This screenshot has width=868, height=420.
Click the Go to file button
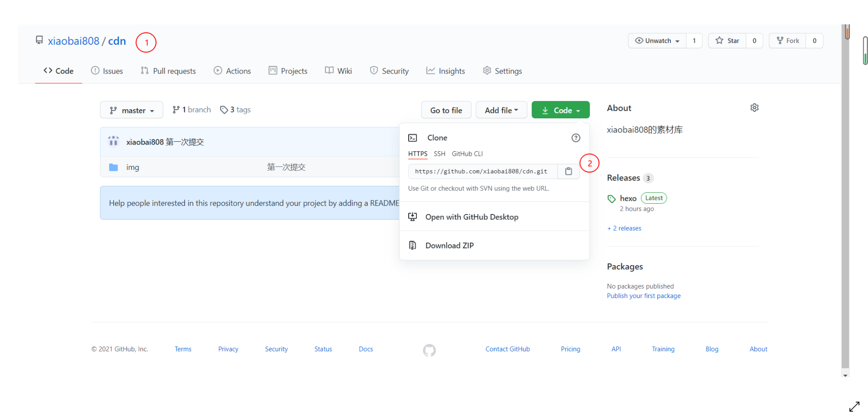pyautogui.click(x=446, y=110)
